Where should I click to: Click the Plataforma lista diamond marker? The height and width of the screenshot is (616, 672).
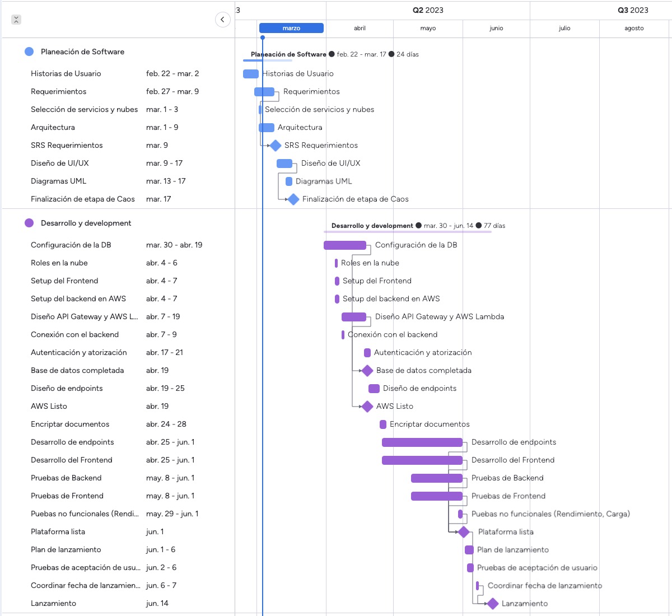pos(464,531)
